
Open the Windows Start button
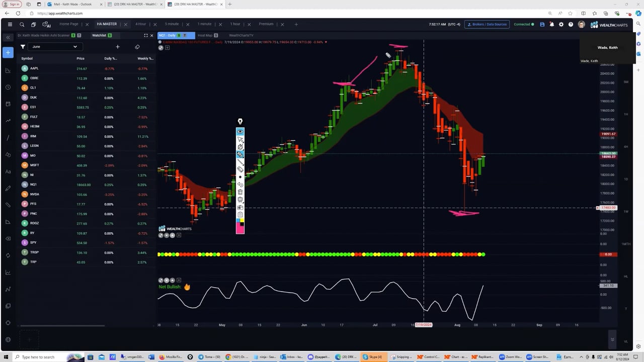tap(7, 357)
